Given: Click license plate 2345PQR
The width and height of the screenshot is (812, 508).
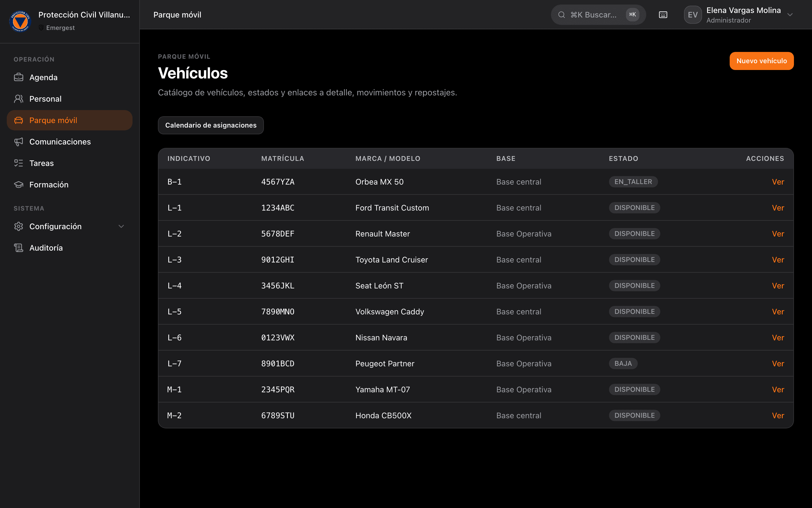Looking at the screenshot, I should 278,389.
